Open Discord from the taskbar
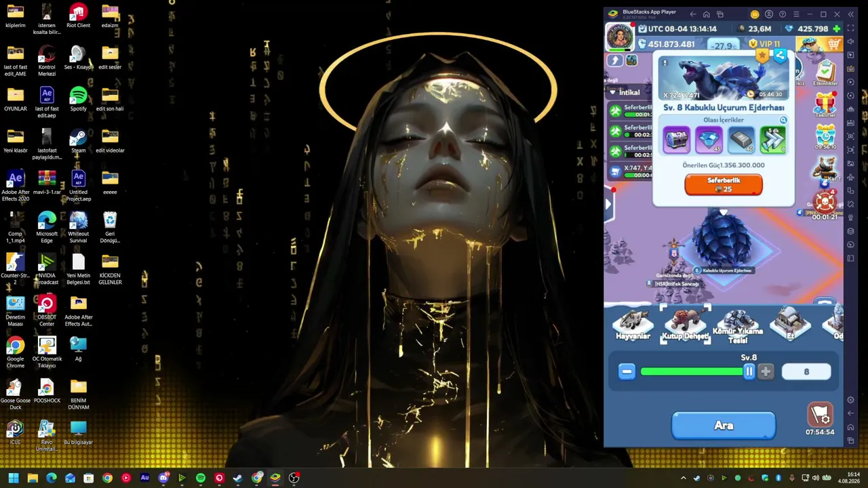 tap(163, 478)
